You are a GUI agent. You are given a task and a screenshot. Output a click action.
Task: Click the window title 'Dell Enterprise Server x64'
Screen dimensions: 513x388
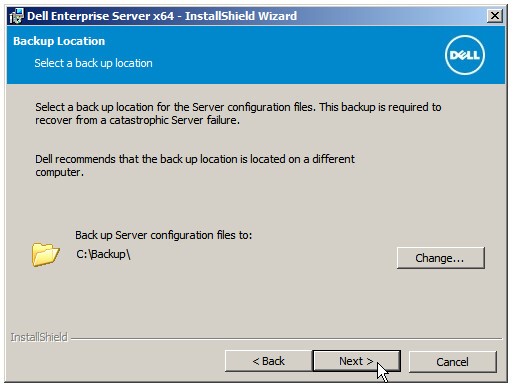point(101,16)
